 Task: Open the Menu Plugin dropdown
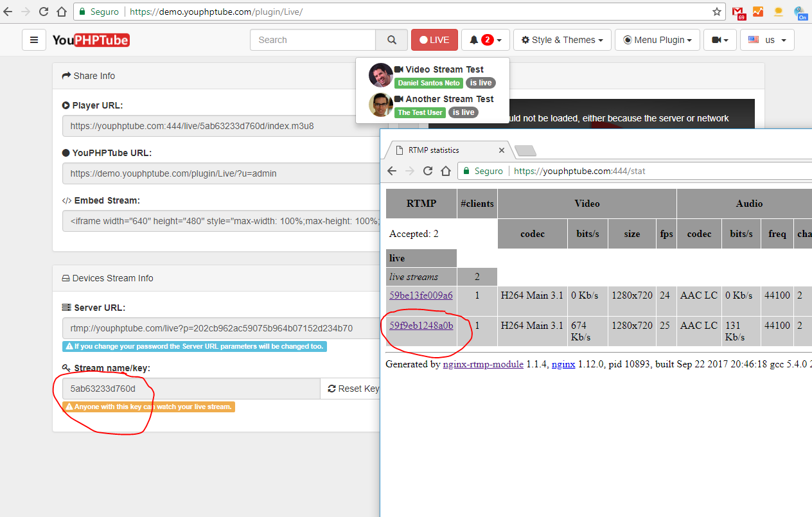(x=657, y=40)
